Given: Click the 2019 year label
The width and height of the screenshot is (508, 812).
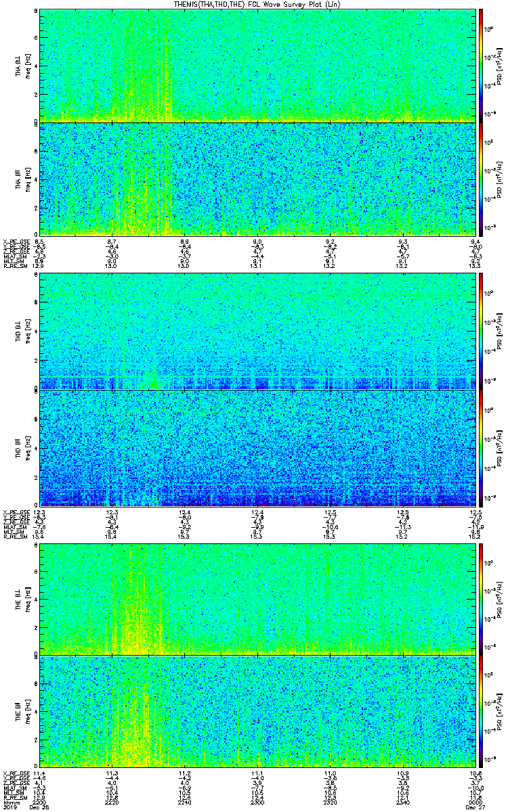Looking at the screenshot, I should coord(10,807).
